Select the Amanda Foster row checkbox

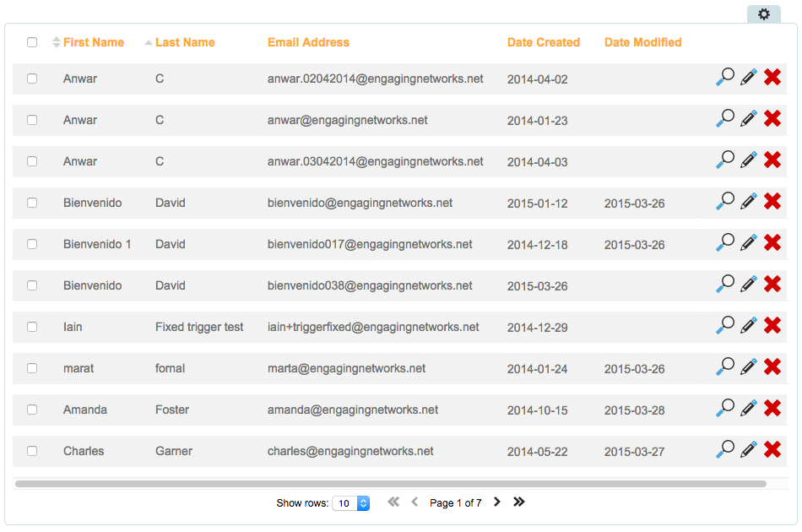32,410
